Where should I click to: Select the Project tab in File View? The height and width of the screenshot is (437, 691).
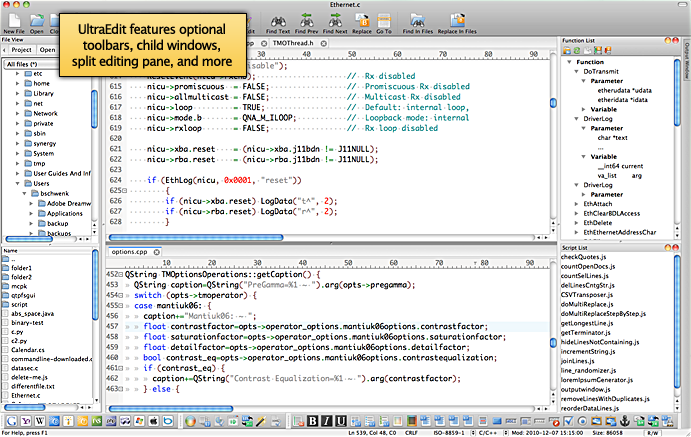20,48
